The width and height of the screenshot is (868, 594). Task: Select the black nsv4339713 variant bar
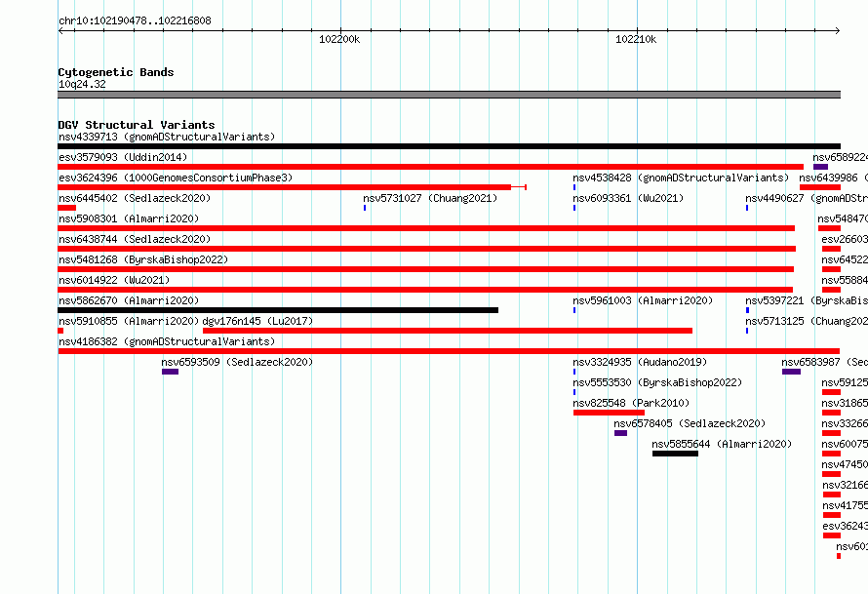click(449, 146)
